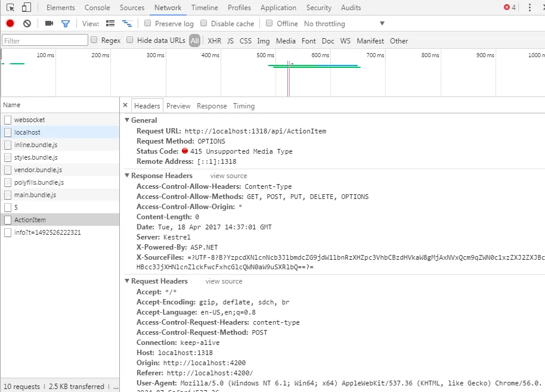Click the red error count badge

[510, 7]
